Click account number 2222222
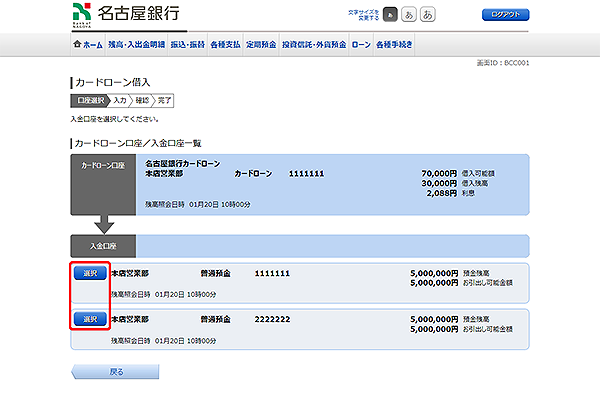The width and height of the screenshot is (600, 398). [x=272, y=319]
